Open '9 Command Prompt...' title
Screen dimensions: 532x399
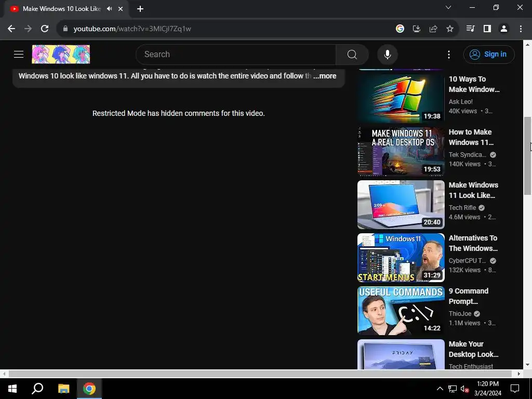point(469,296)
